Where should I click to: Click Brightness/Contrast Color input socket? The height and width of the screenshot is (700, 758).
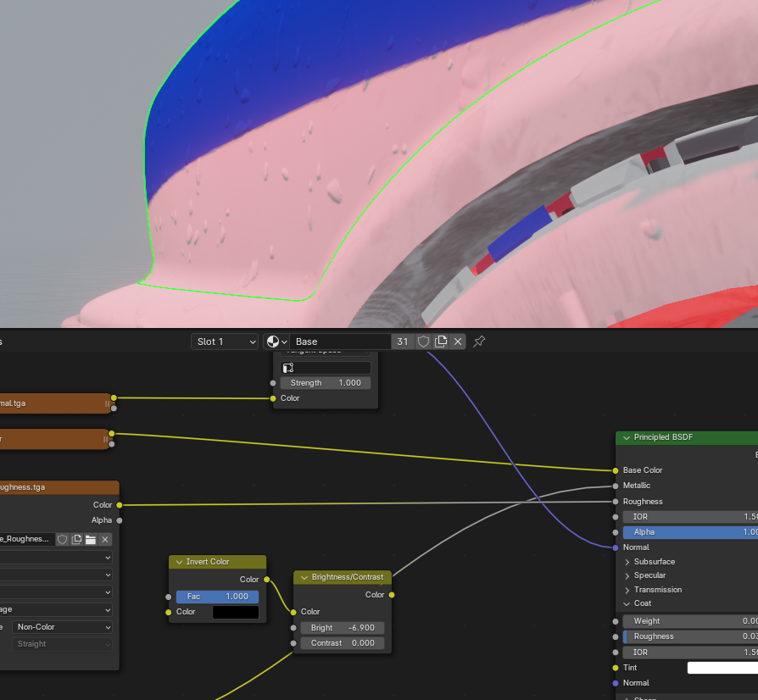(x=293, y=612)
